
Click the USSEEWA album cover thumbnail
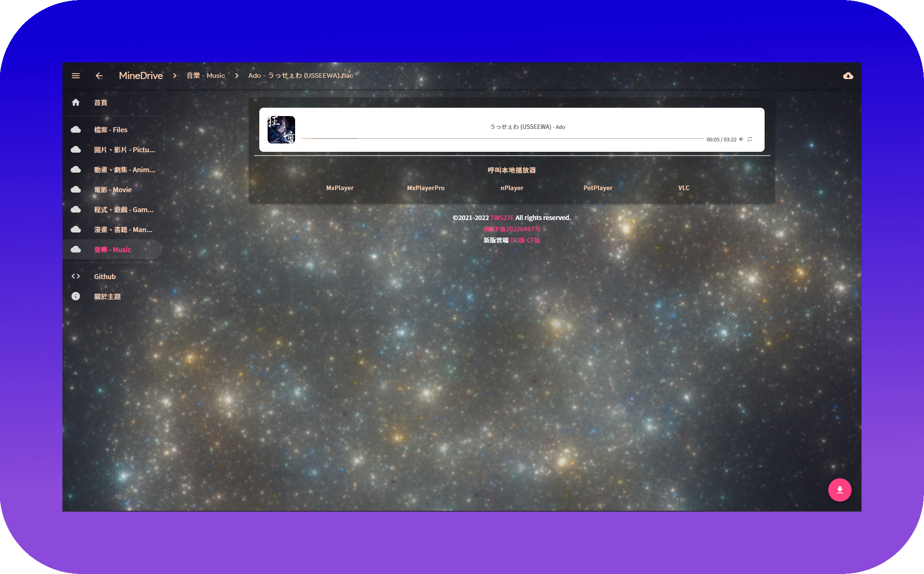point(281,130)
